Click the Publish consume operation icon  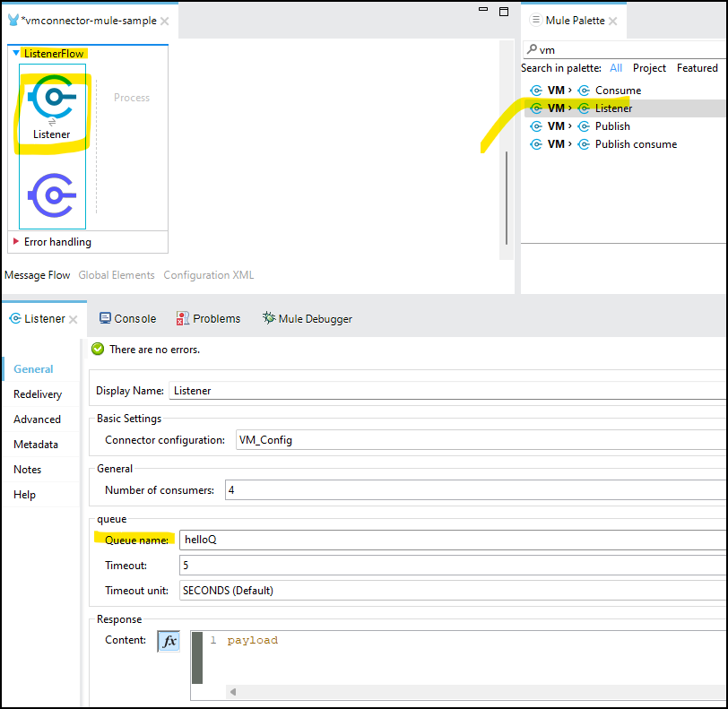tap(584, 144)
